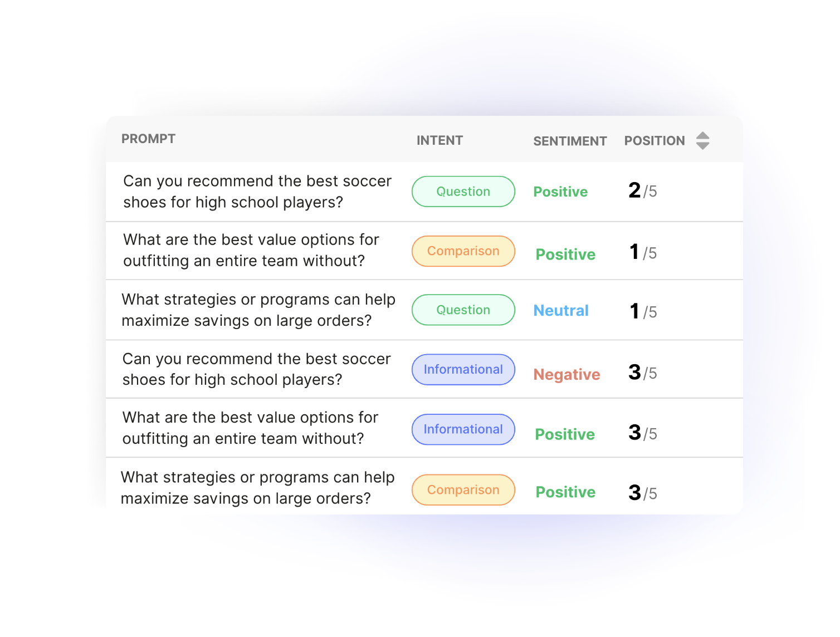840x637 pixels.
Task: Sort by the Position column arrows
Action: [702, 141]
